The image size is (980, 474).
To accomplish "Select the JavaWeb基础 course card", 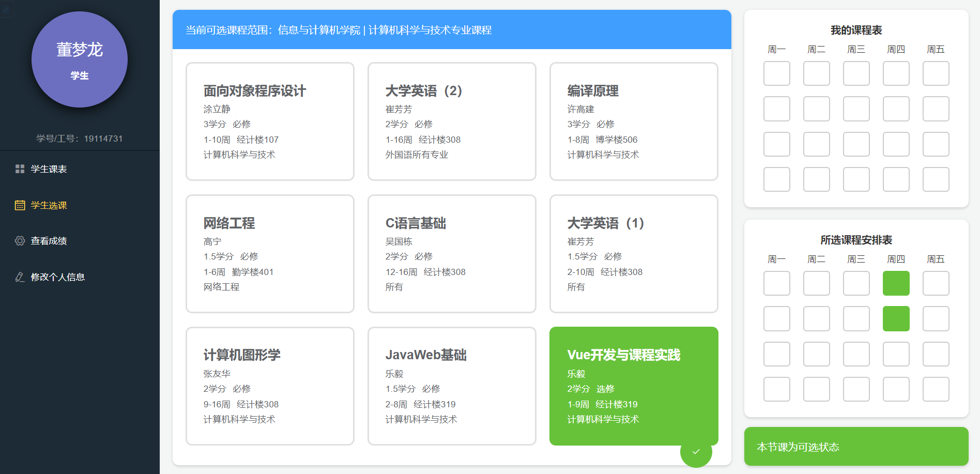I will point(452,386).
